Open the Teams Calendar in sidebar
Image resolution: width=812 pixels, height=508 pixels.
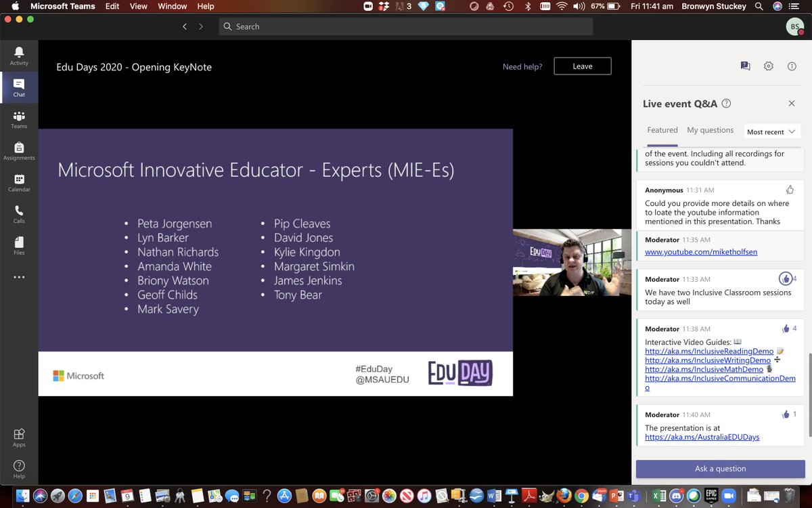[x=19, y=183]
